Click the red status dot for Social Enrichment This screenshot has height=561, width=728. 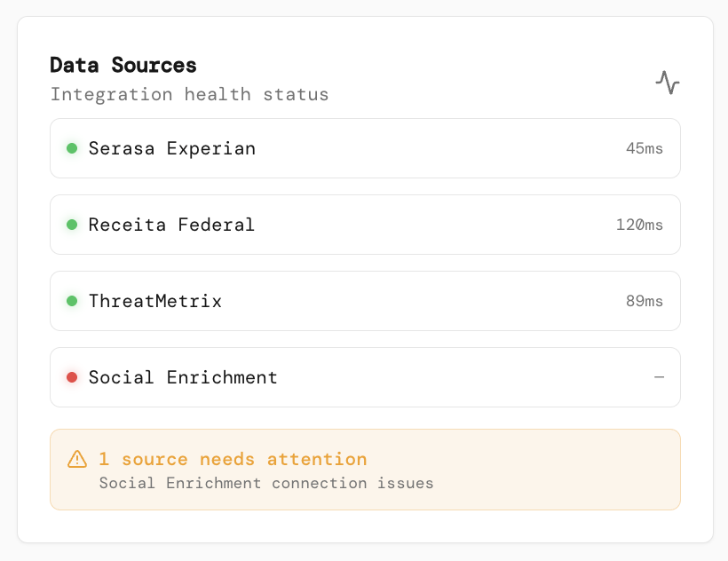(72, 377)
